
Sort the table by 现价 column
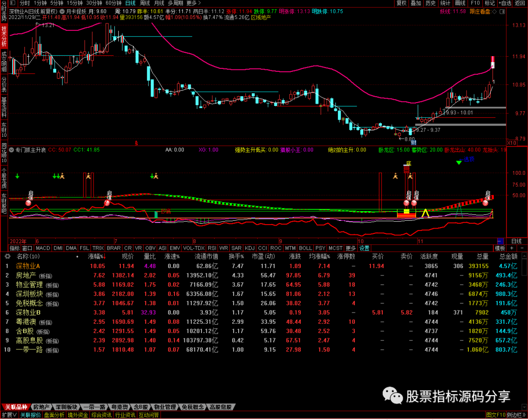(128, 256)
